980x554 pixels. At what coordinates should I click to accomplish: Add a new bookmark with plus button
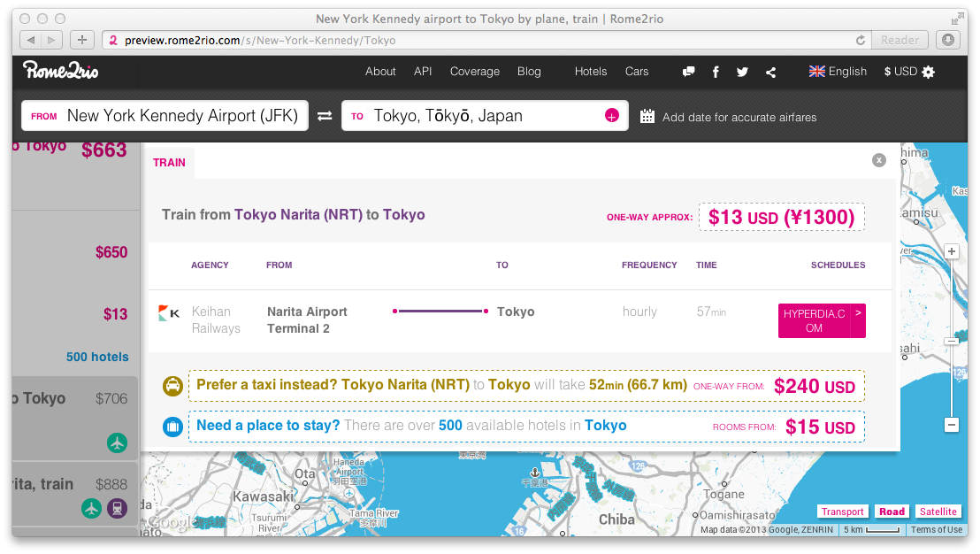coord(82,40)
